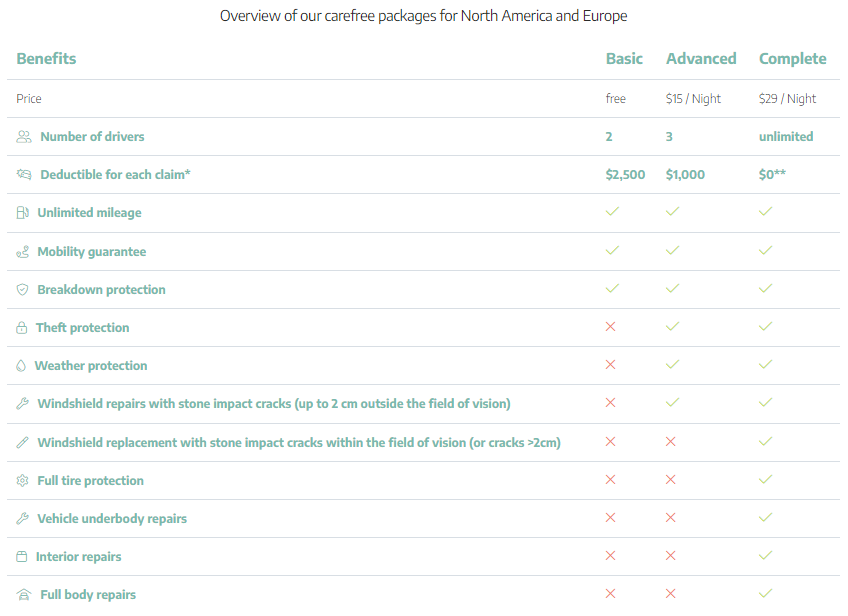Click the Number of drivers people icon
Image resolution: width=848 pixels, height=616 pixels.
(x=24, y=136)
